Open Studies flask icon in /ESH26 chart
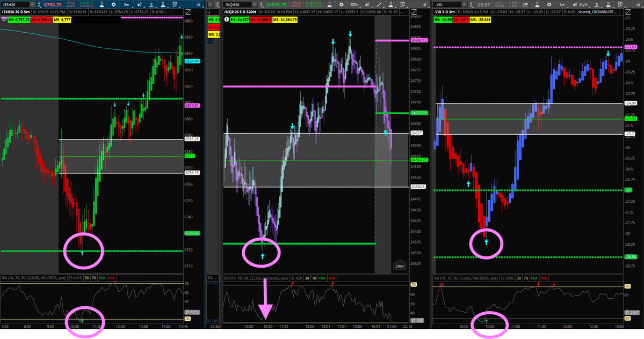 click(102, 4)
